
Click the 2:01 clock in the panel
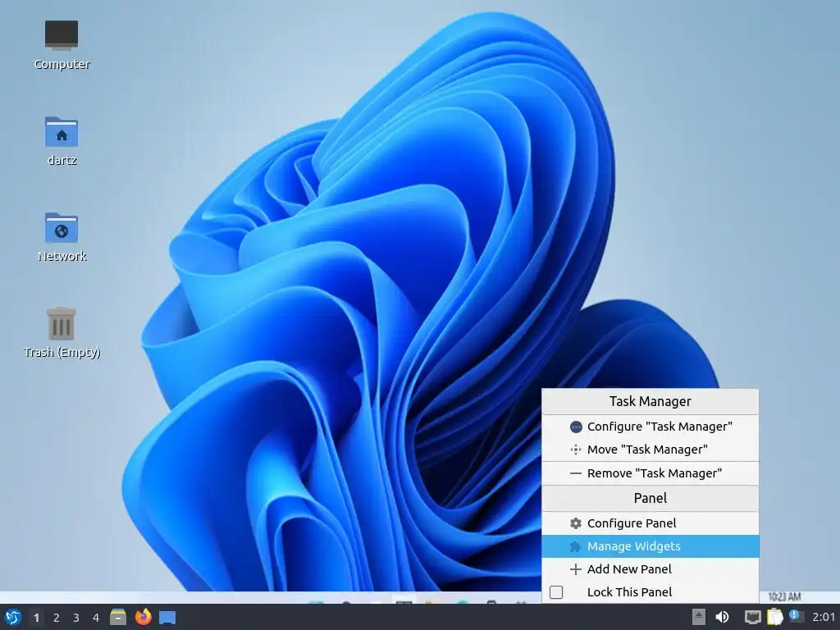824,617
